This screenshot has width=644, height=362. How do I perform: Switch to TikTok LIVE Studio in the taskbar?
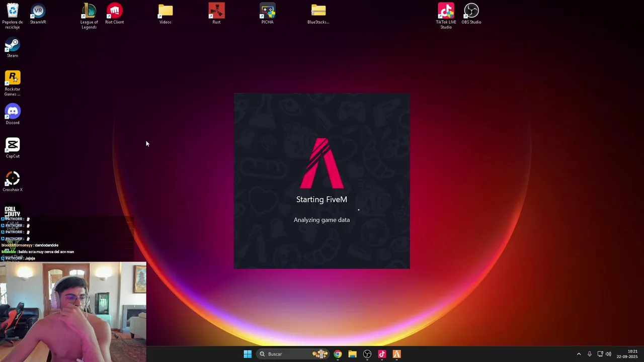[382, 354]
